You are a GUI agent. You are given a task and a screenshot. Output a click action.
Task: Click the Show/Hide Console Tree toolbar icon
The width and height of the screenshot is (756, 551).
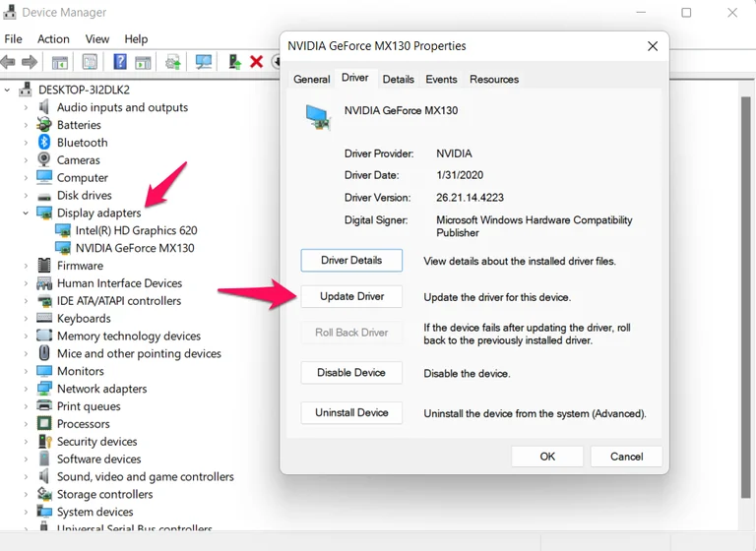click(60, 62)
